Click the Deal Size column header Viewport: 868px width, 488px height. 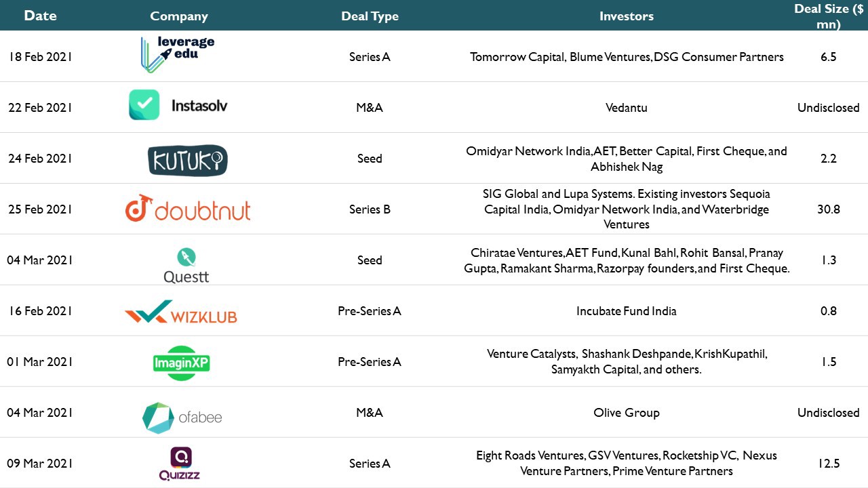(829, 17)
